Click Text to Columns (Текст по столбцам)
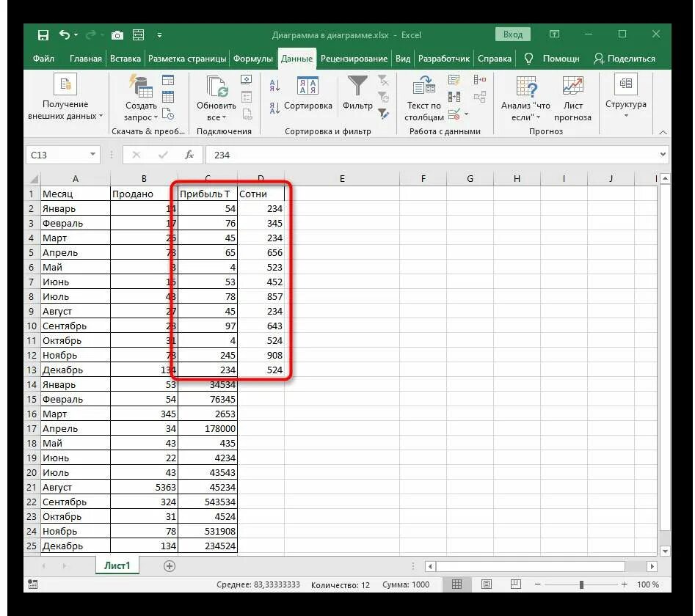The image size is (695, 616). coord(423,98)
